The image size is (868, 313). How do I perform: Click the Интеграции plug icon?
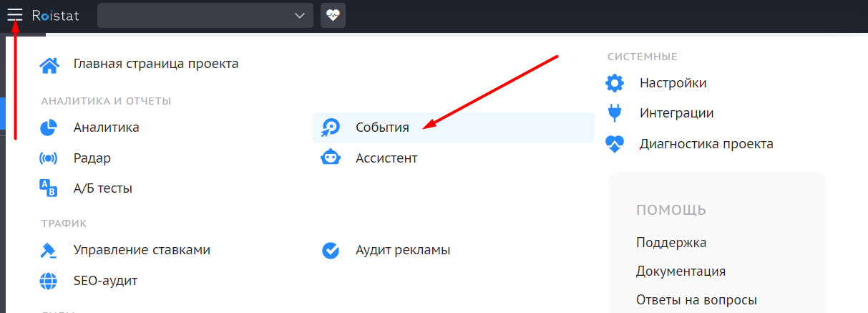point(614,113)
